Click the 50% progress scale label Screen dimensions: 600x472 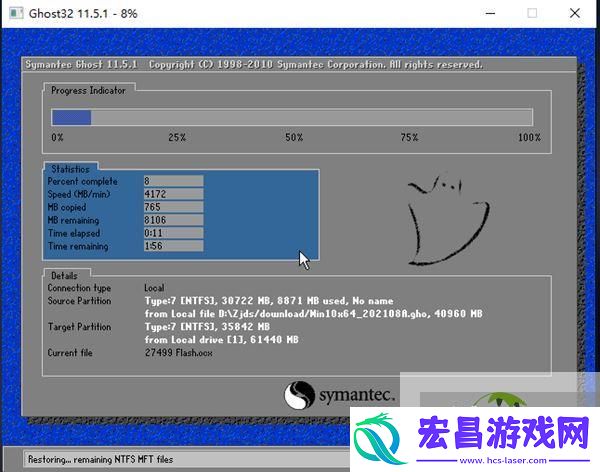click(x=294, y=137)
